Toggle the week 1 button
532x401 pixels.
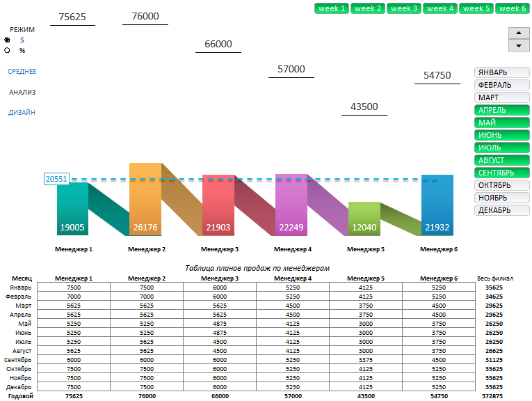332,8
